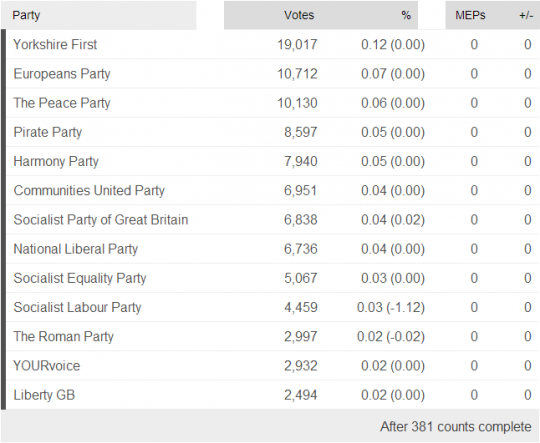540x443 pixels.
Task: Click Harmony Party percentage 0.05 (0.00)
Action: coord(393,162)
